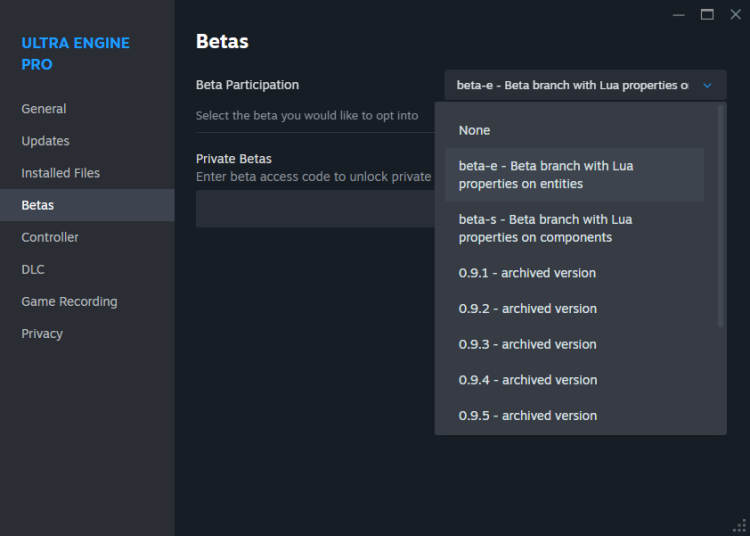This screenshot has width=750, height=536.
Task: Choose the 0.9.4 archived version
Action: (x=527, y=380)
